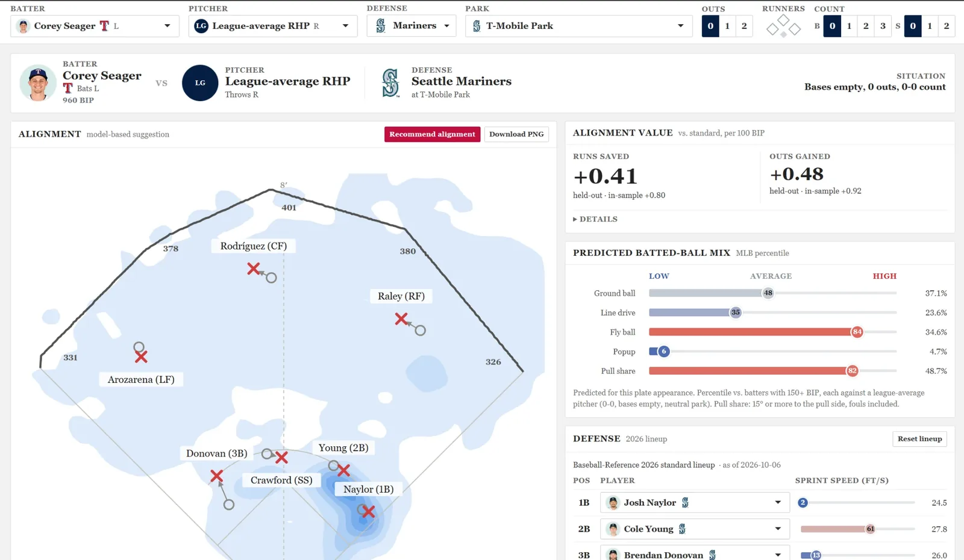This screenshot has height=560, width=964.
Task: Open the Pitcher dropdown League-average RHP
Action: 272,26
